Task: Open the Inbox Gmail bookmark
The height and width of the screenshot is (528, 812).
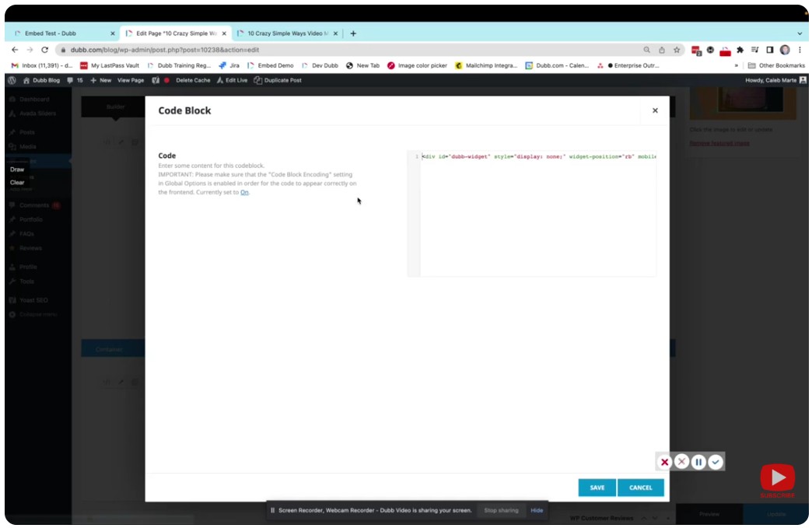Action: [42, 66]
